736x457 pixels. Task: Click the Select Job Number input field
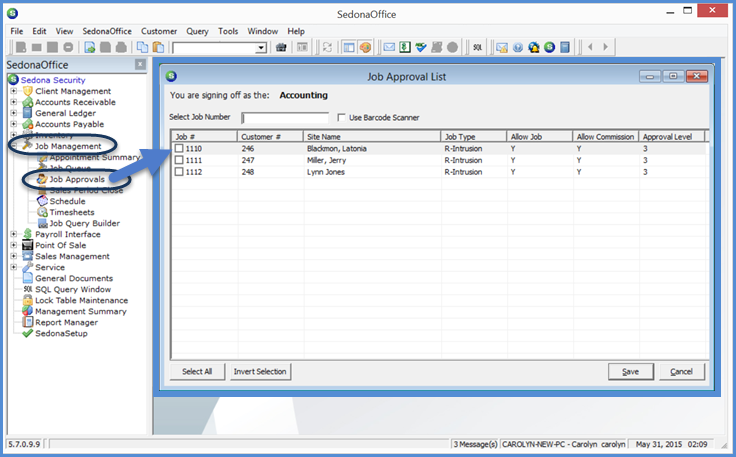[285, 117]
